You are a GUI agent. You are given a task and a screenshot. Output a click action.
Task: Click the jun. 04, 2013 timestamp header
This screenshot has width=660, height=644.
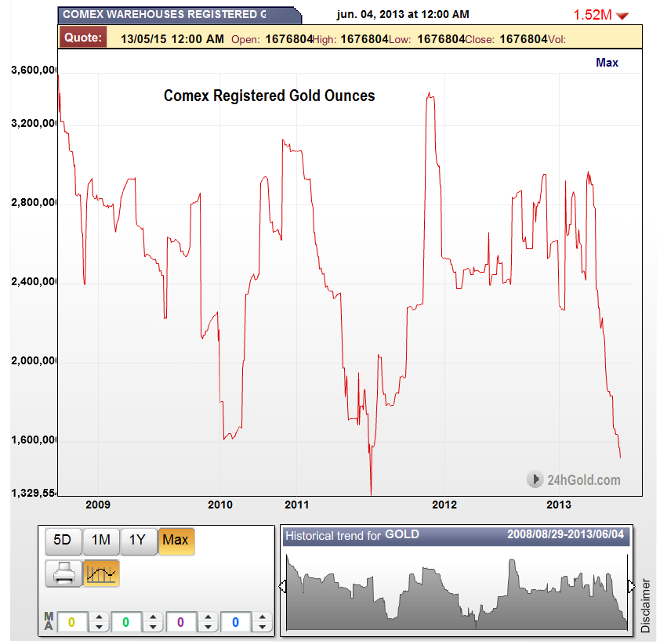tap(403, 14)
